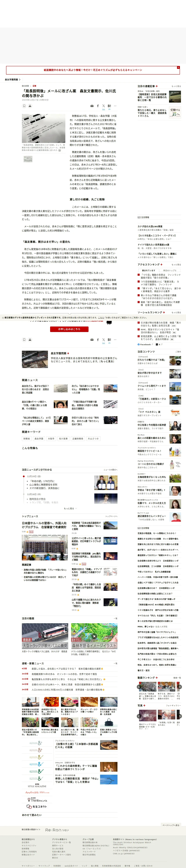This screenshot has height=868, width=186.
Task: Expand 注目の連載記事 もっと見る
Action: click(x=176, y=86)
